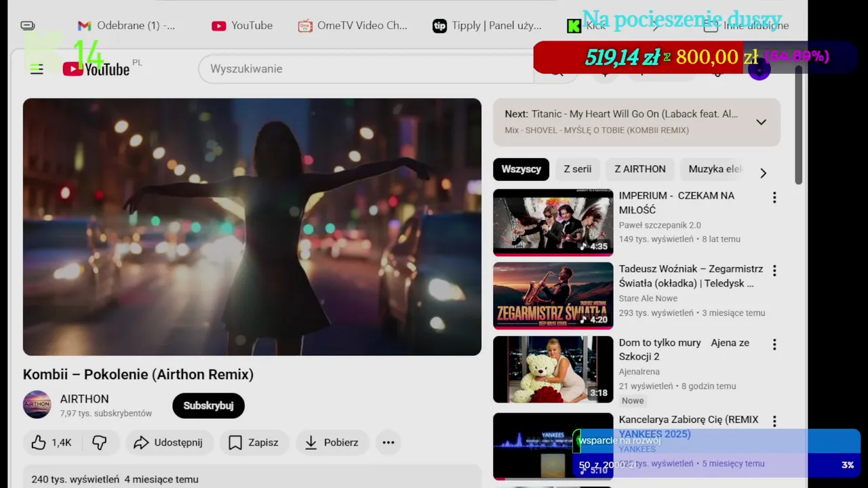Expand the Next mix playlist panel
The height and width of the screenshot is (488, 868).
(x=761, y=122)
